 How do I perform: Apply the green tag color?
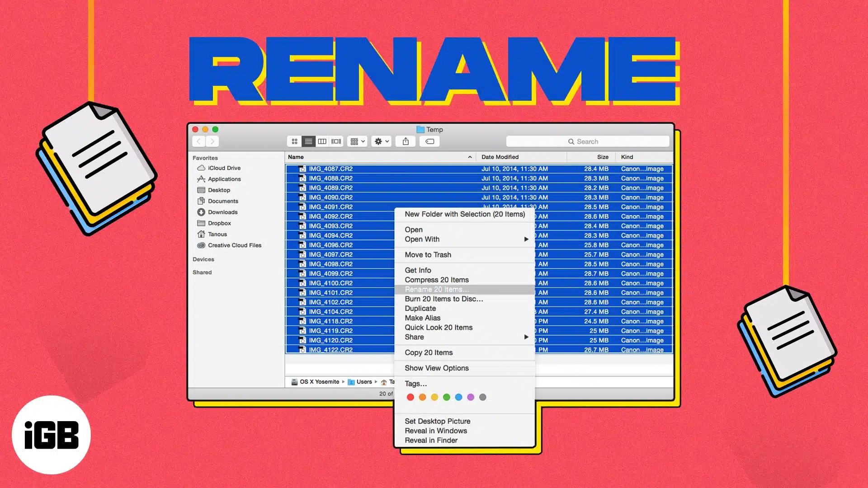447,397
